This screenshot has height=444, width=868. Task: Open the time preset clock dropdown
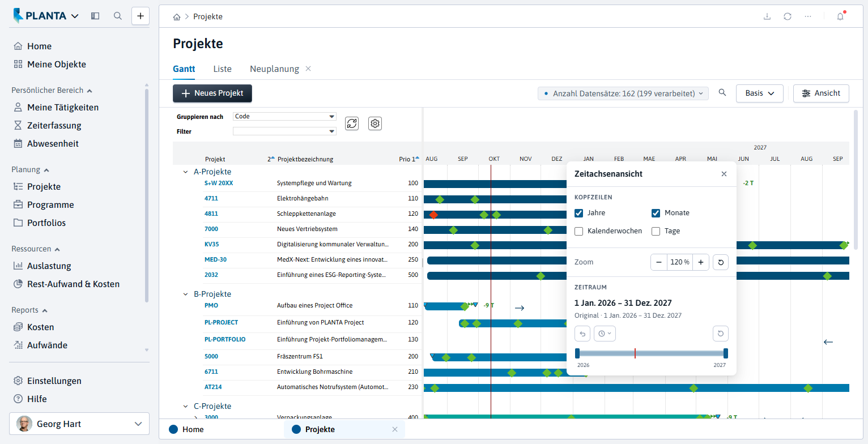coord(605,334)
